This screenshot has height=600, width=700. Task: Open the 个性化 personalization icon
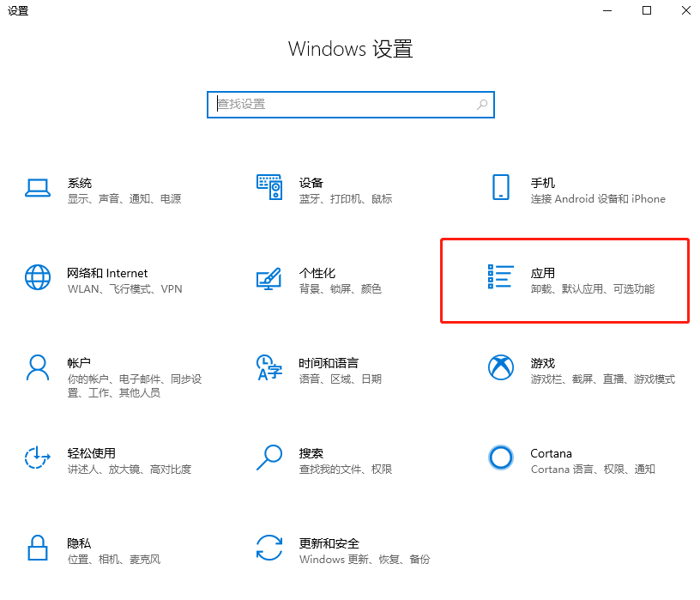[x=269, y=277]
